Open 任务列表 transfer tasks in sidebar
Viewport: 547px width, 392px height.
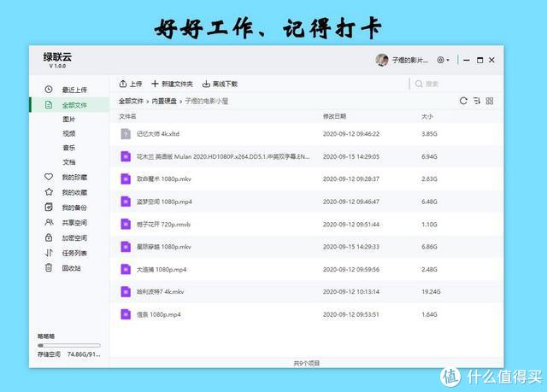pyautogui.click(x=49, y=253)
